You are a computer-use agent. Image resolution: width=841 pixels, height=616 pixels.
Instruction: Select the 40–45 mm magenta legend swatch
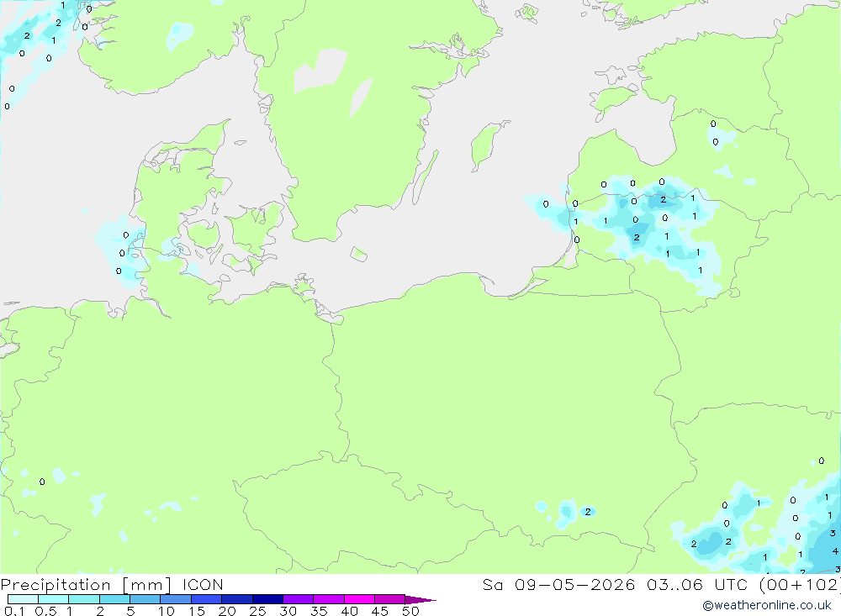359,599
